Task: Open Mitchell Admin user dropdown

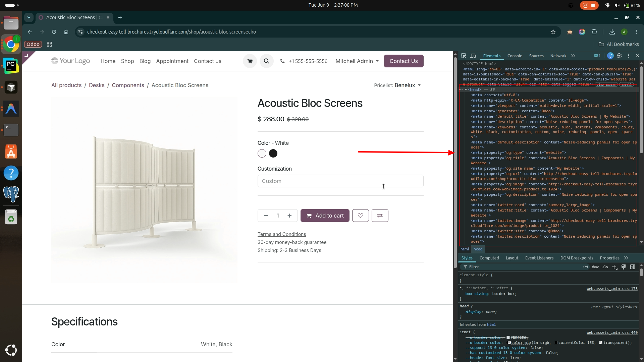Action: tap(357, 61)
